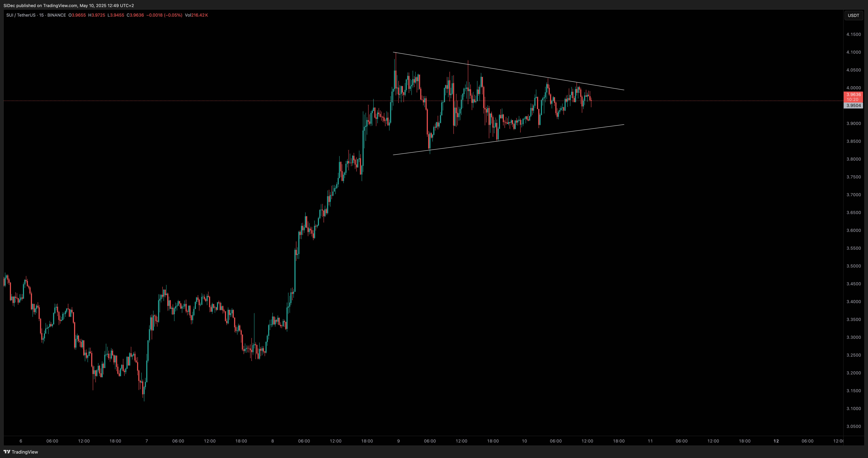868x458 pixels.
Task: Click the SiDec published on TradingView.com header
Action: (69, 5)
